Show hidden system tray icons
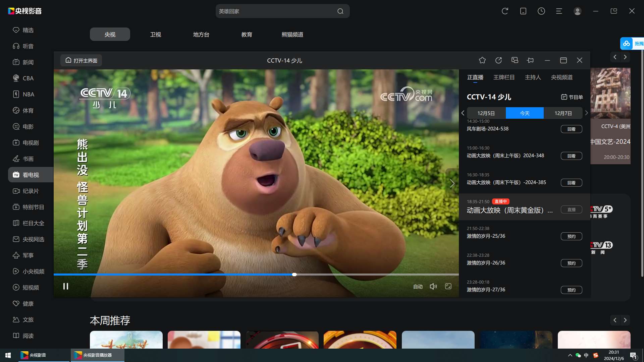Screen dimensions: 644x362 tap(570, 355)
